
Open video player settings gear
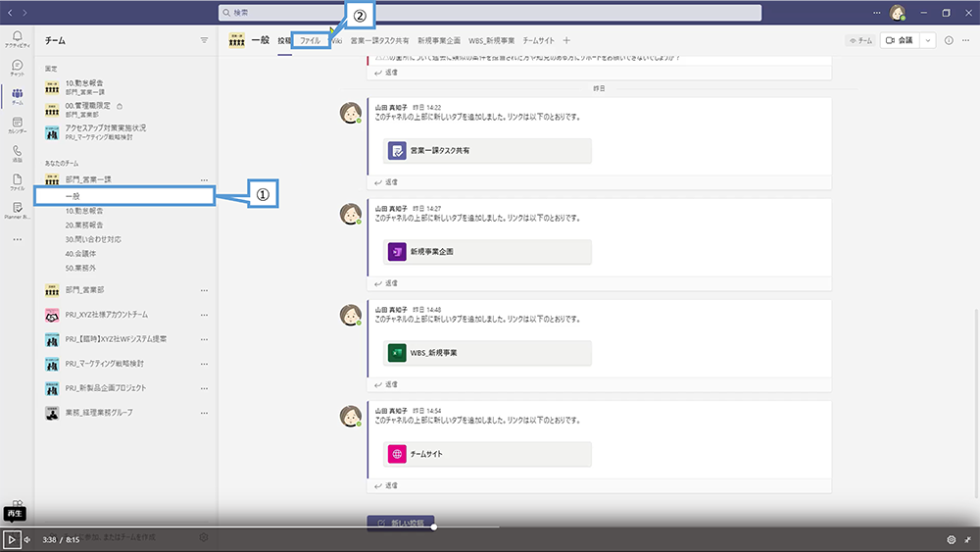(952, 539)
